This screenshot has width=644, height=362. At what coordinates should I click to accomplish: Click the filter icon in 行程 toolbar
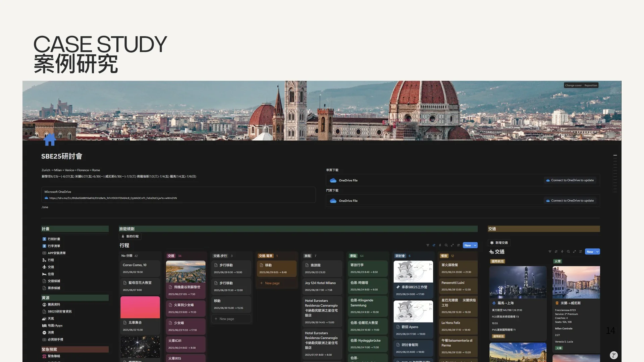(x=428, y=245)
